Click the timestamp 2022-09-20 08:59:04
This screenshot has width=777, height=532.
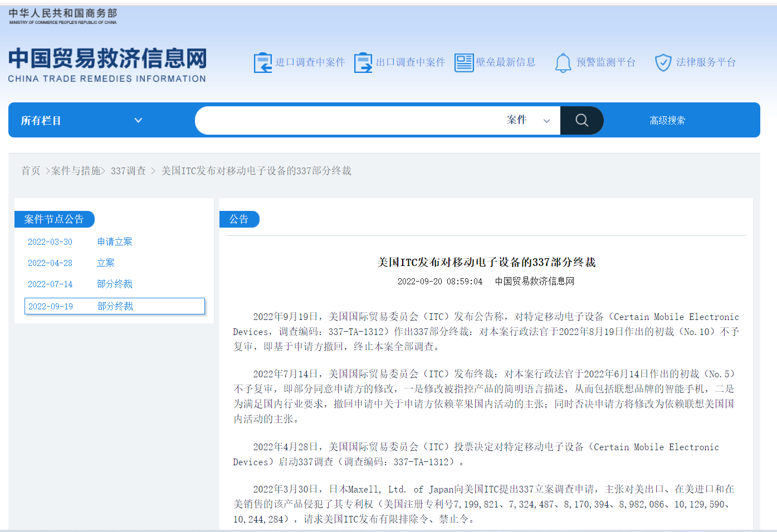pyautogui.click(x=440, y=282)
